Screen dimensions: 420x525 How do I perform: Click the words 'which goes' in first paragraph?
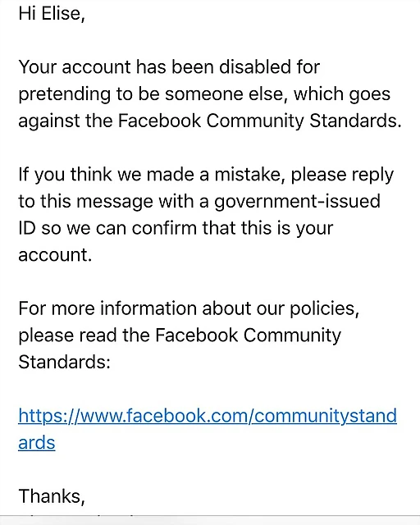[342, 94]
